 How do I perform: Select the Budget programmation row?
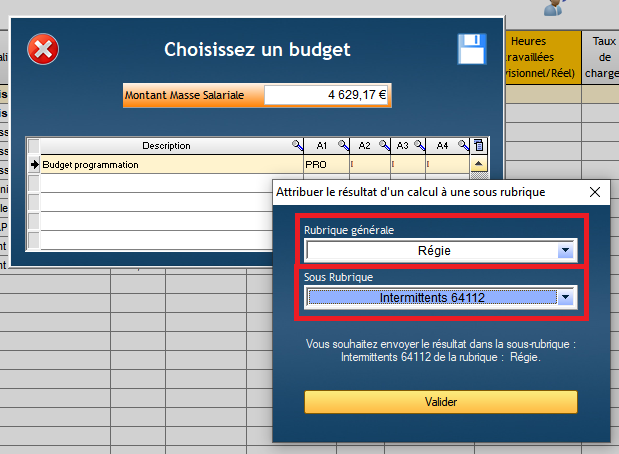(x=168, y=164)
